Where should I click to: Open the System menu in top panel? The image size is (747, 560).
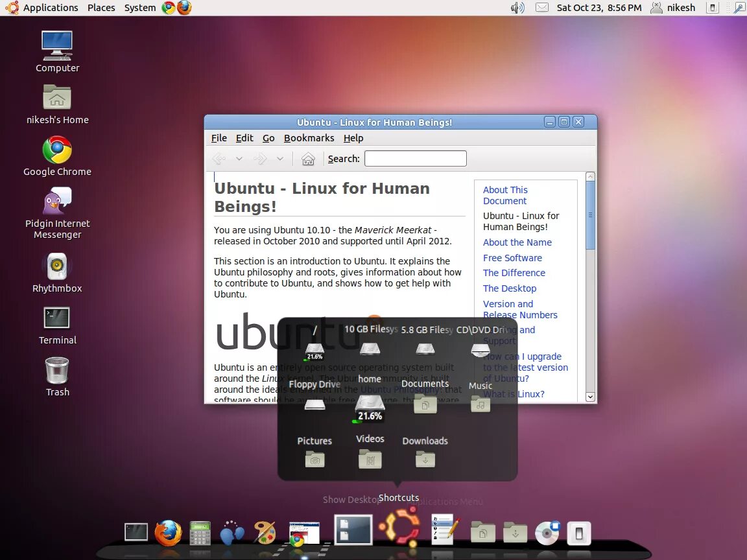140,8
